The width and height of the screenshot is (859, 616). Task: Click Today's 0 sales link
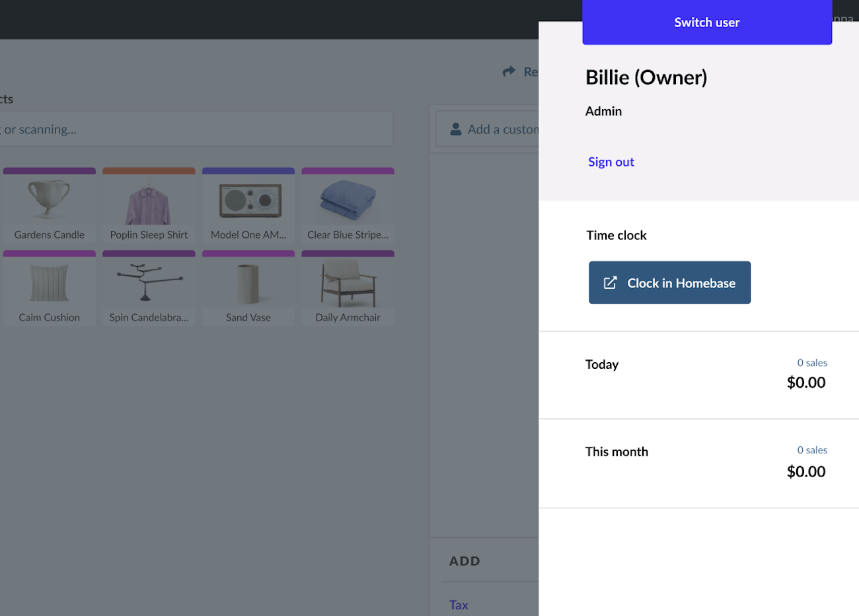click(812, 363)
